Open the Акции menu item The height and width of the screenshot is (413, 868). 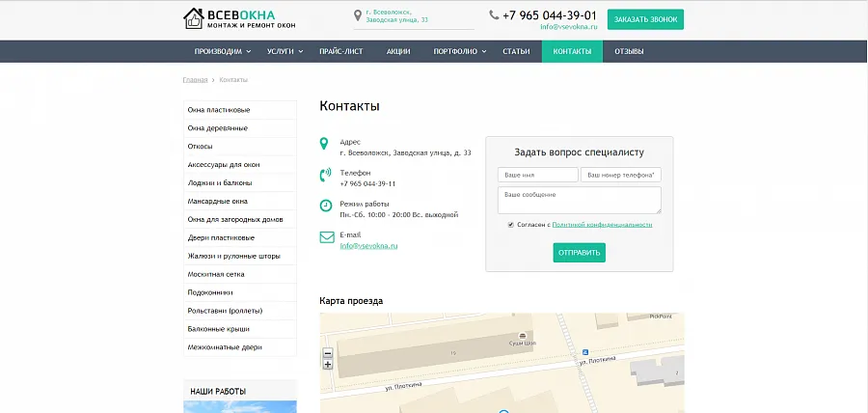tap(398, 51)
